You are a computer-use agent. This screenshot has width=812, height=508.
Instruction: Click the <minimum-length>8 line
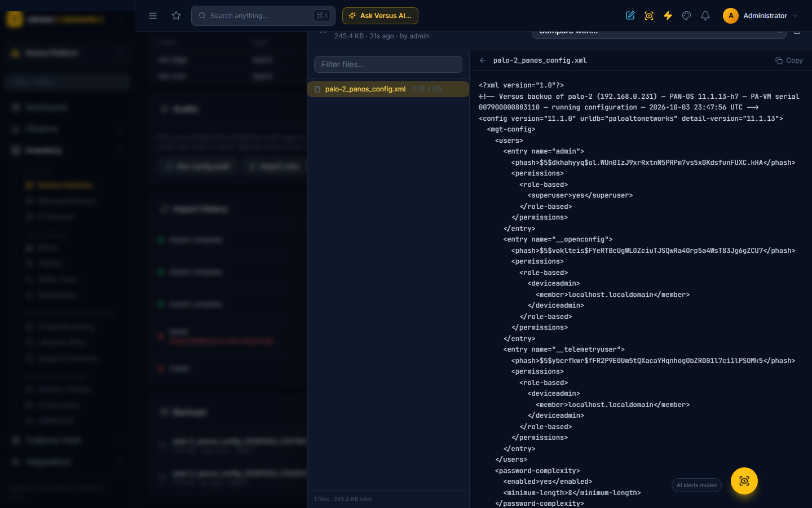[572, 493]
